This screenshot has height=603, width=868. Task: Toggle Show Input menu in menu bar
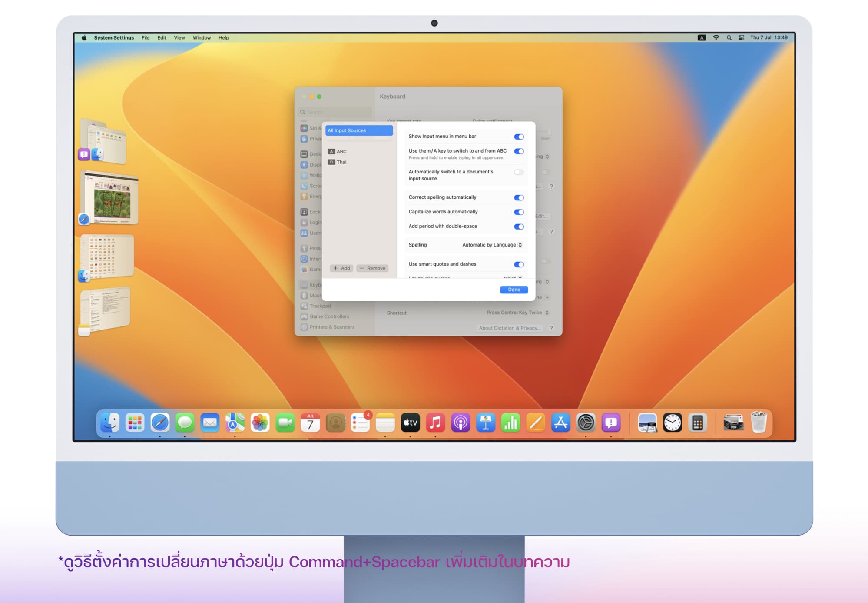(x=519, y=137)
